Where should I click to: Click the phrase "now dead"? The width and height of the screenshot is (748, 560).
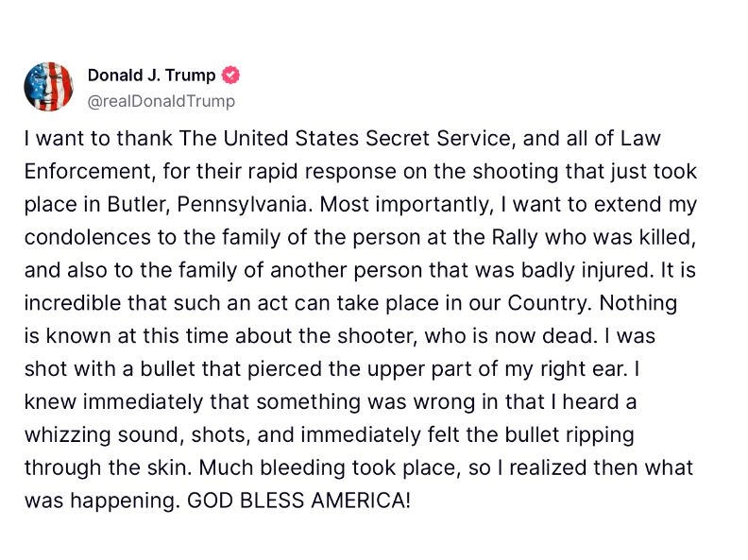[543, 336]
